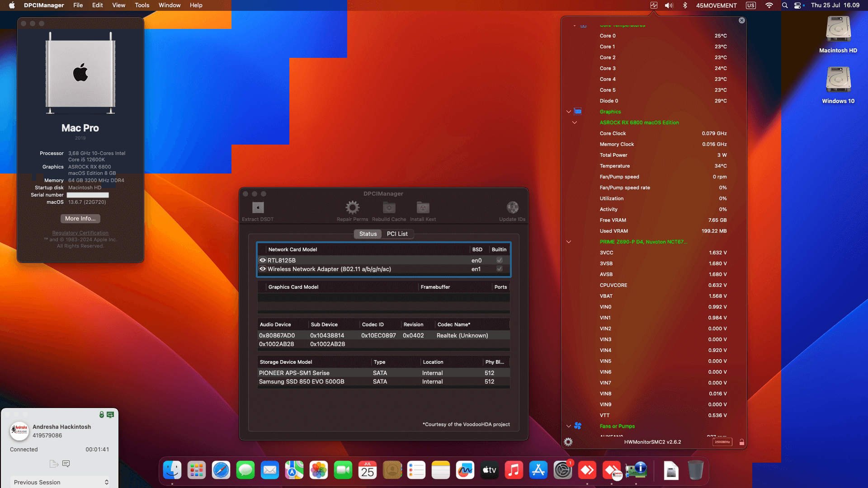Open the HWMonitor menu bar status icon
This screenshot has height=488, width=868.
[654, 5]
